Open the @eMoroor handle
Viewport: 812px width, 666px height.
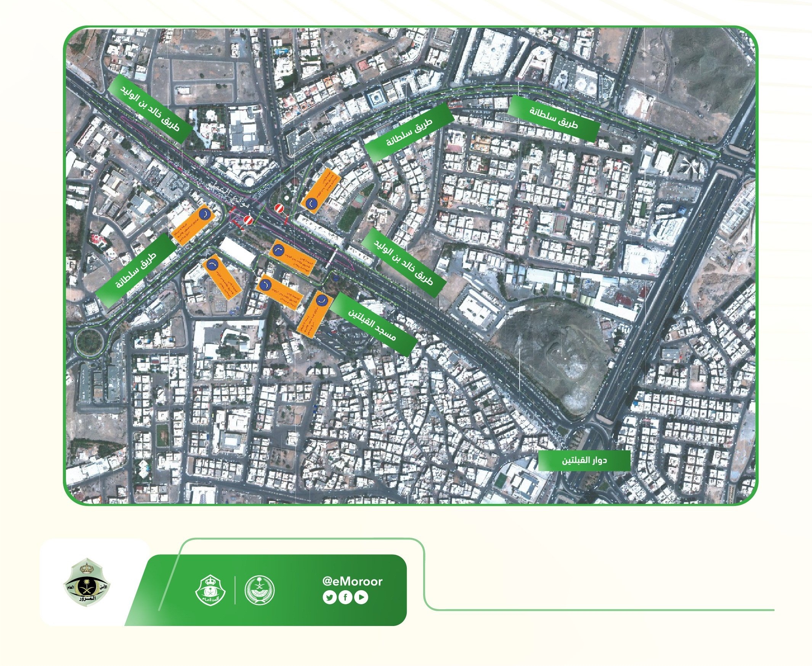(353, 581)
